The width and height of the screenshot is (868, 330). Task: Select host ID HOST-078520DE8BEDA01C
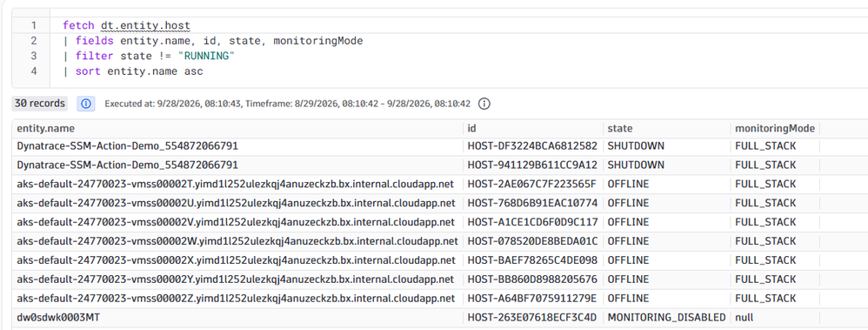click(x=532, y=241)
